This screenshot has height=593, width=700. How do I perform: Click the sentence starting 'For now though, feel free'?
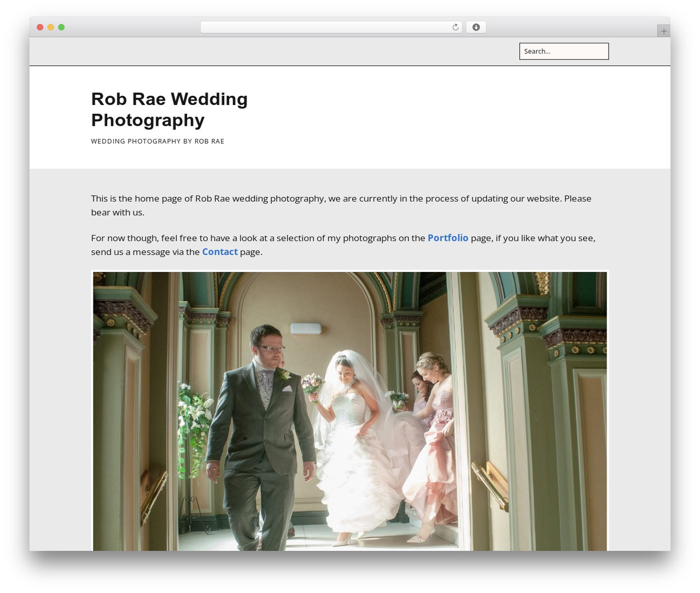[343, 245]
